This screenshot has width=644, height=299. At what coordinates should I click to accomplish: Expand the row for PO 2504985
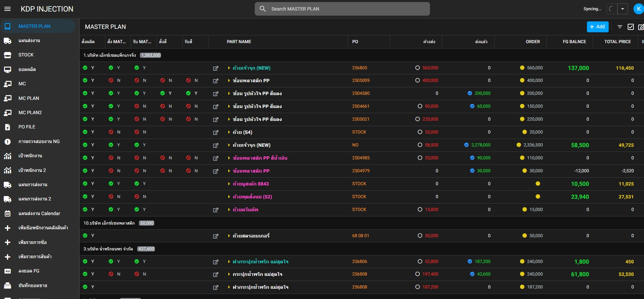pos(229,158)
